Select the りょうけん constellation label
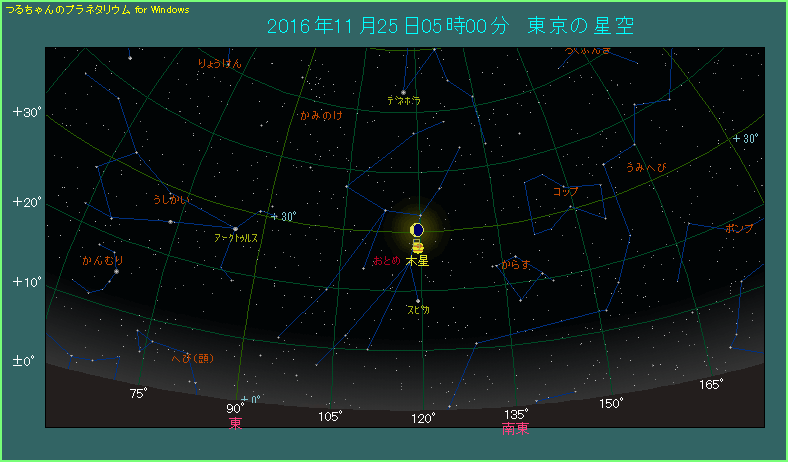This screenshot has width=788, height=462. click(219, 64)
